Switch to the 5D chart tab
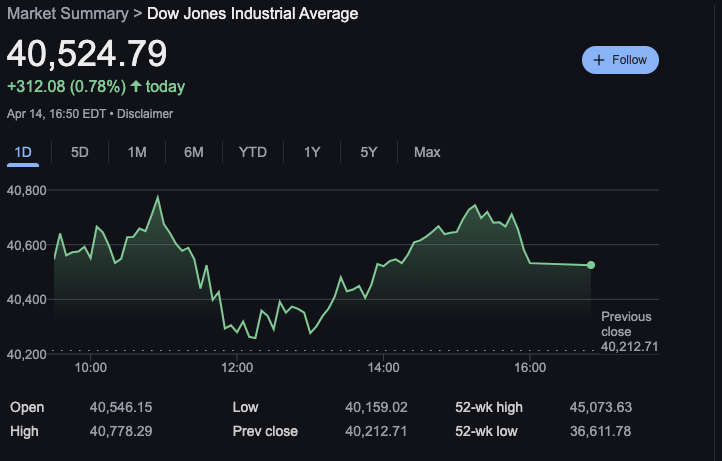The height and width of the screenshot is (461, 722). [80, 152]
